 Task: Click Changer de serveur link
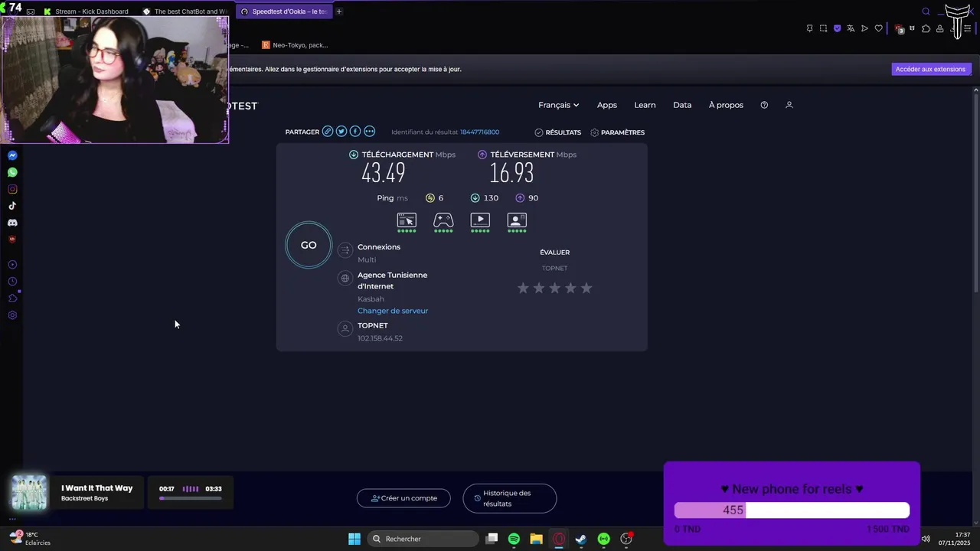[393, 311]
